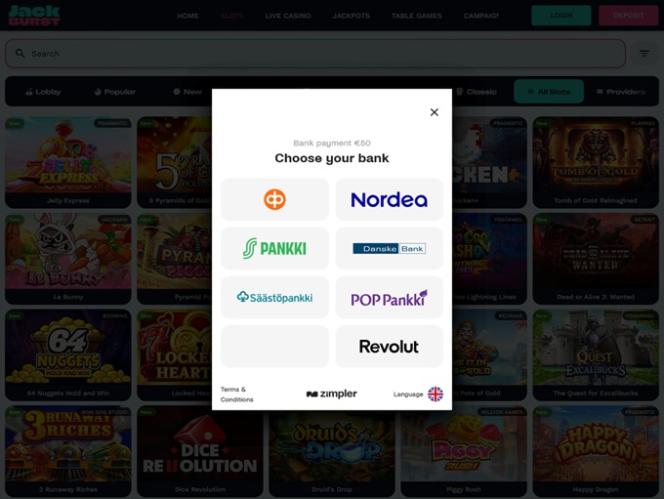Pick Danske Bank for payment
This screenshot has width=664, height=499.
[389, 248]
